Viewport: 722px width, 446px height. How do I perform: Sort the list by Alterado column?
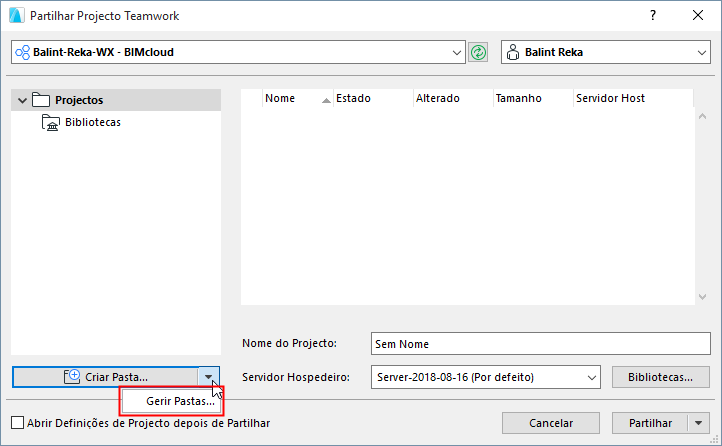(x=453, y=98)
